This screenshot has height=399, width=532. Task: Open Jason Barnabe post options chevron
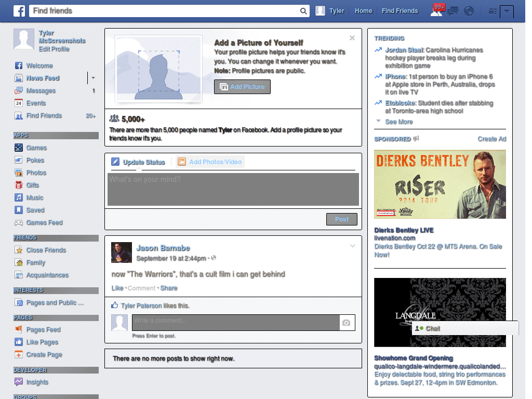[353, 246]
